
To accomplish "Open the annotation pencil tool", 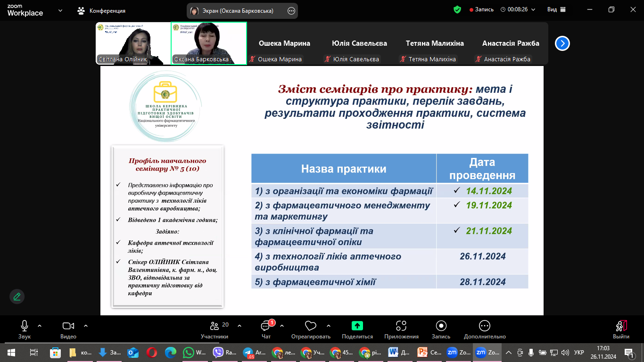I will (17, 296).
